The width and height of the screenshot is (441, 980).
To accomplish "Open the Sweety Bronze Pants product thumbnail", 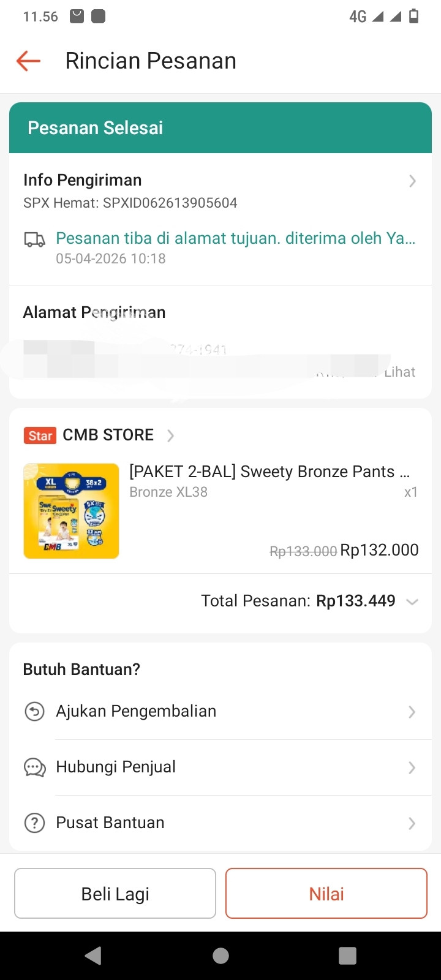I will 71,511.
